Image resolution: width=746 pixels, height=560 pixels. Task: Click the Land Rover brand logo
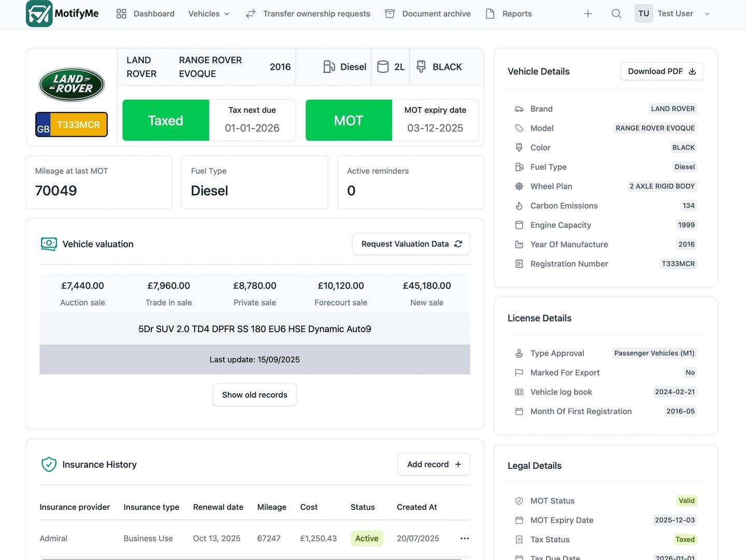(71, 84)
